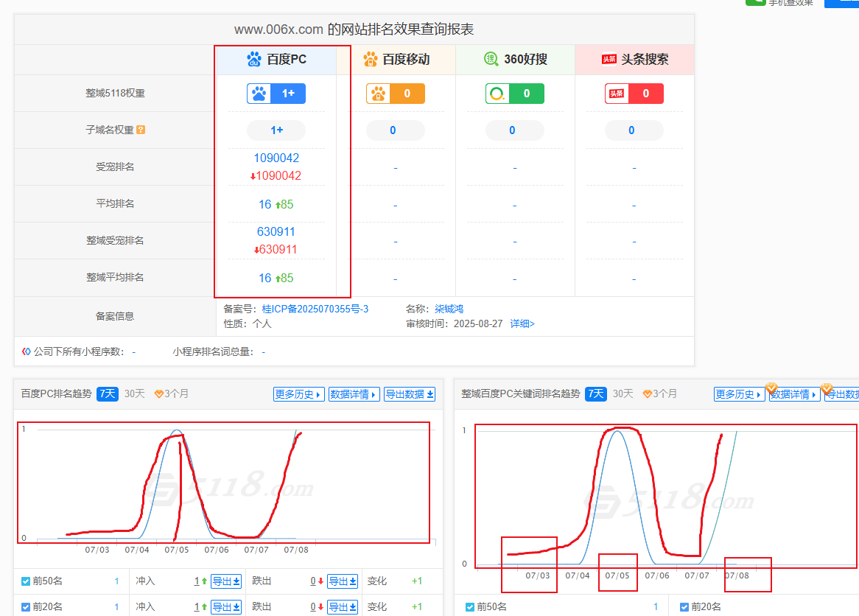Image resolution: width=859 pixels, height=616 pixels.
Task: Click the 整域5118权重 row label
Action: coord(115,94)
